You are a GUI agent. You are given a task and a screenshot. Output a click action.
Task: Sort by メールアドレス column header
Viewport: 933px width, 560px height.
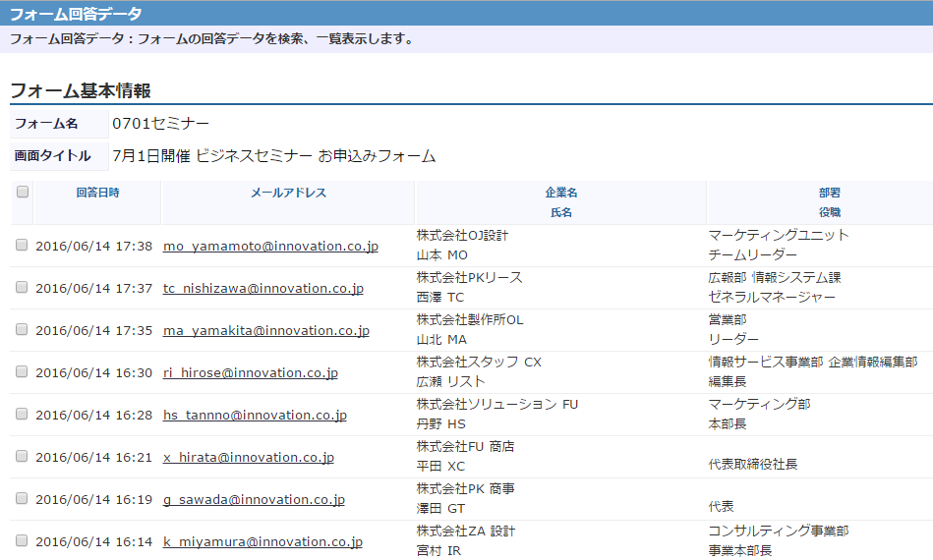[288, 193]
